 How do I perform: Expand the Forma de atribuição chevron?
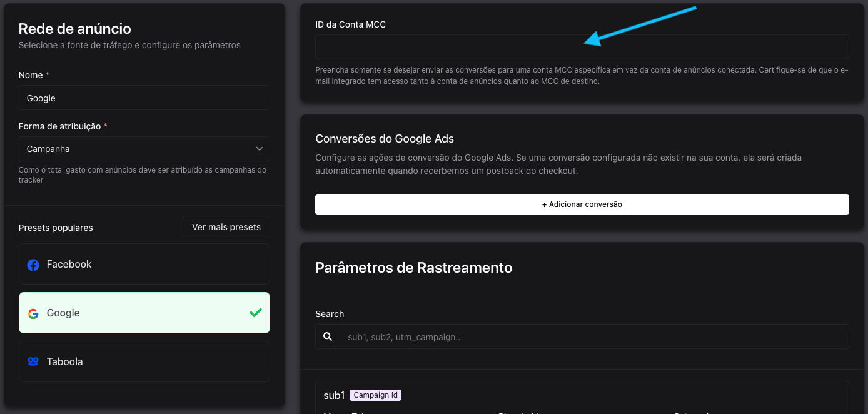[x=260, y=149]
